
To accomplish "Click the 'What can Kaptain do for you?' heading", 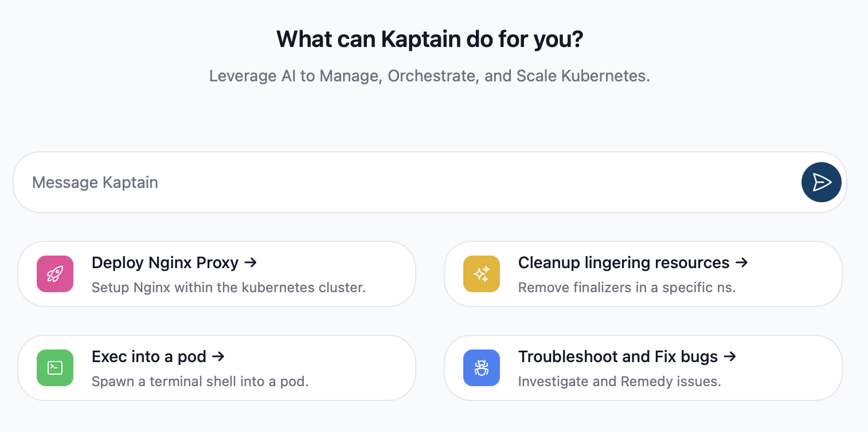I will 429,39.
